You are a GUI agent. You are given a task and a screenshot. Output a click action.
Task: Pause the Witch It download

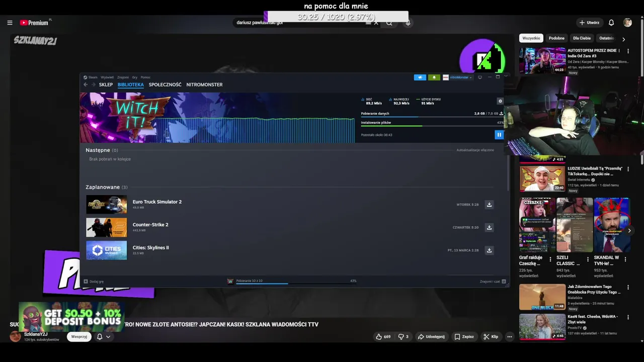pos(499,135)
